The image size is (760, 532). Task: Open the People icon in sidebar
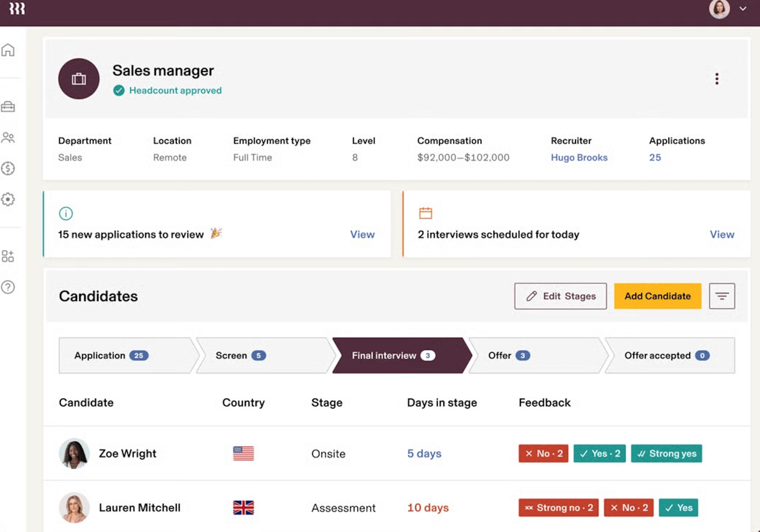[x=8, y=137]
